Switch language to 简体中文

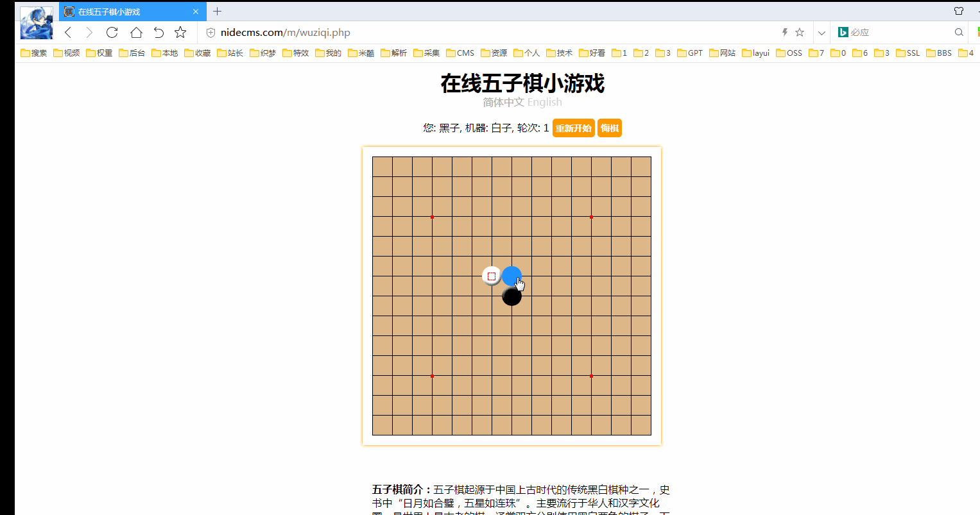tap(503, 103)
